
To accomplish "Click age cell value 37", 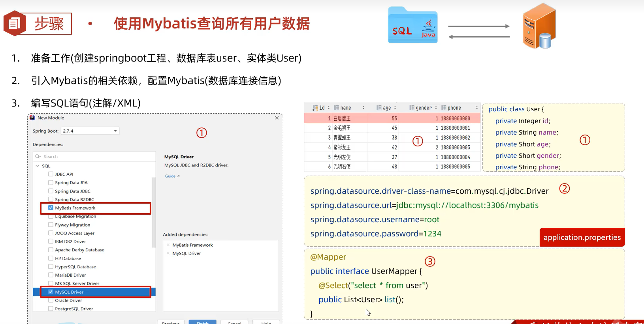I will pyautogui.click(x=394, y=157).
